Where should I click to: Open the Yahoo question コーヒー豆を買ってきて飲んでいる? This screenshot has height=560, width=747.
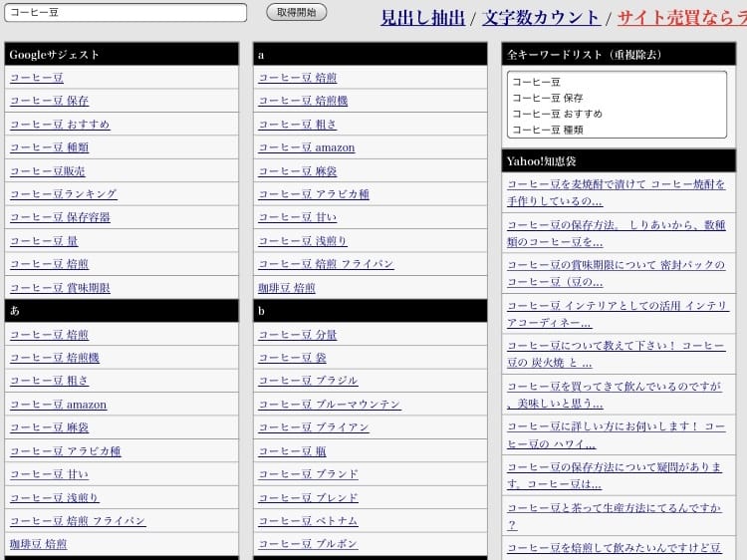pos(615,395)
